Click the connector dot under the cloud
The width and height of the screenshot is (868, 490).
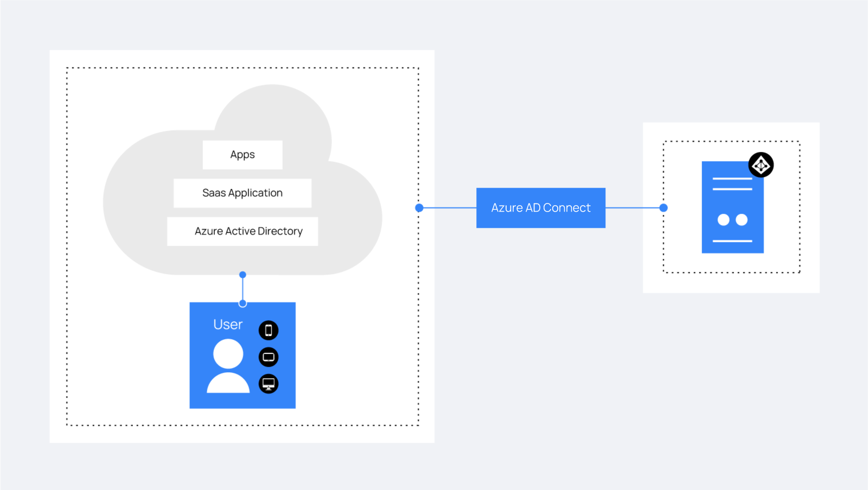click(x=243, y=275)
